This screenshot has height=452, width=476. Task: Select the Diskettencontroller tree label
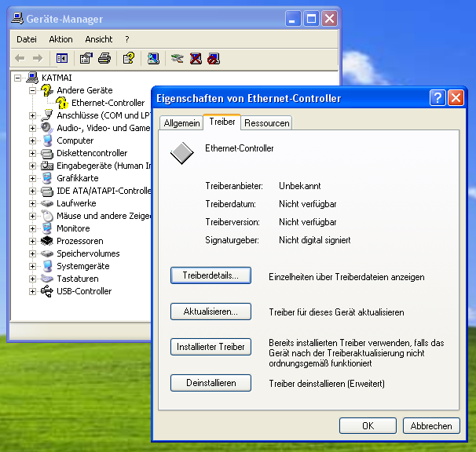92,153
